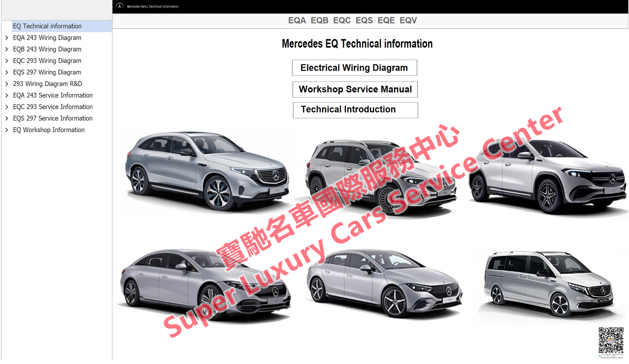Select EQ Technical information tree item

(x=62, y=26)
